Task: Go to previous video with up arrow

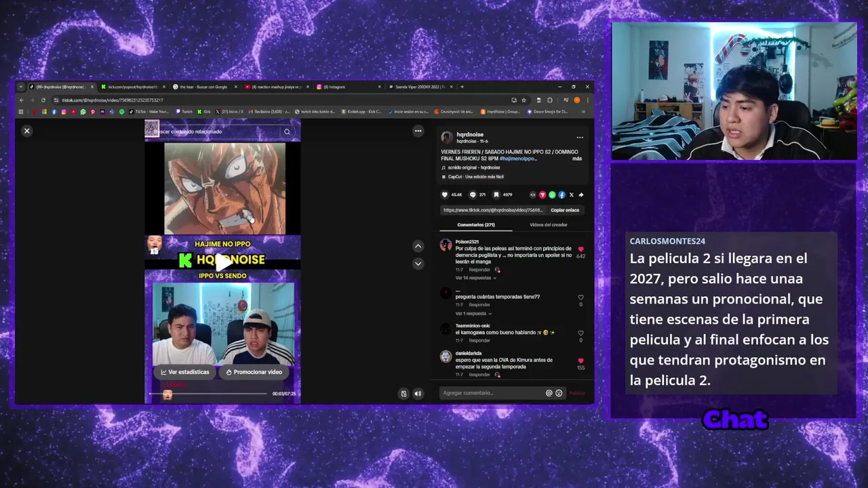Action: (418, 246)
